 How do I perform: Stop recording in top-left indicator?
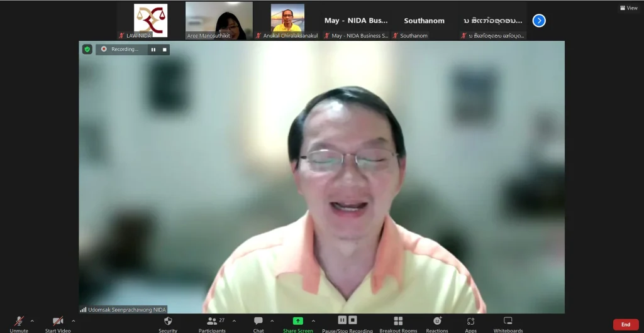coord(164,50)
